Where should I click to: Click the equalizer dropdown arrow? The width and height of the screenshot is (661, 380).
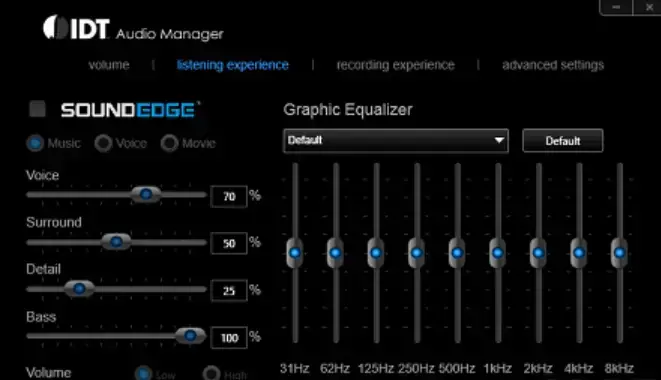click(499, 140)
